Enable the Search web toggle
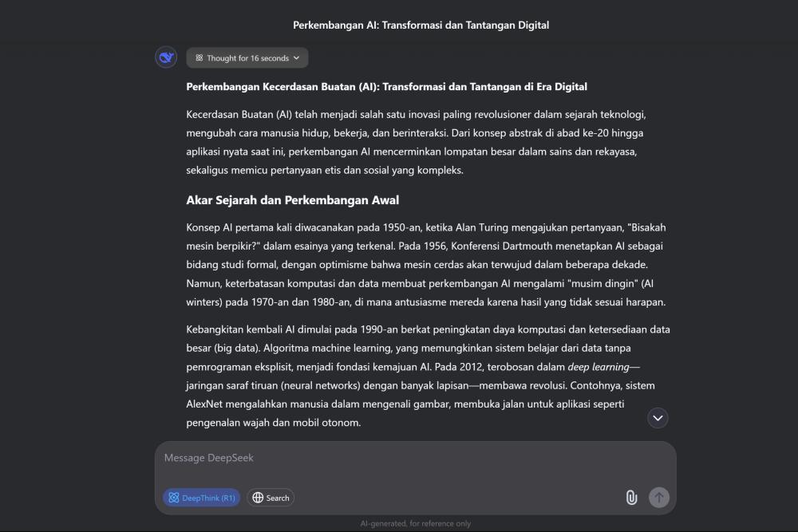 tap(271, 498)
